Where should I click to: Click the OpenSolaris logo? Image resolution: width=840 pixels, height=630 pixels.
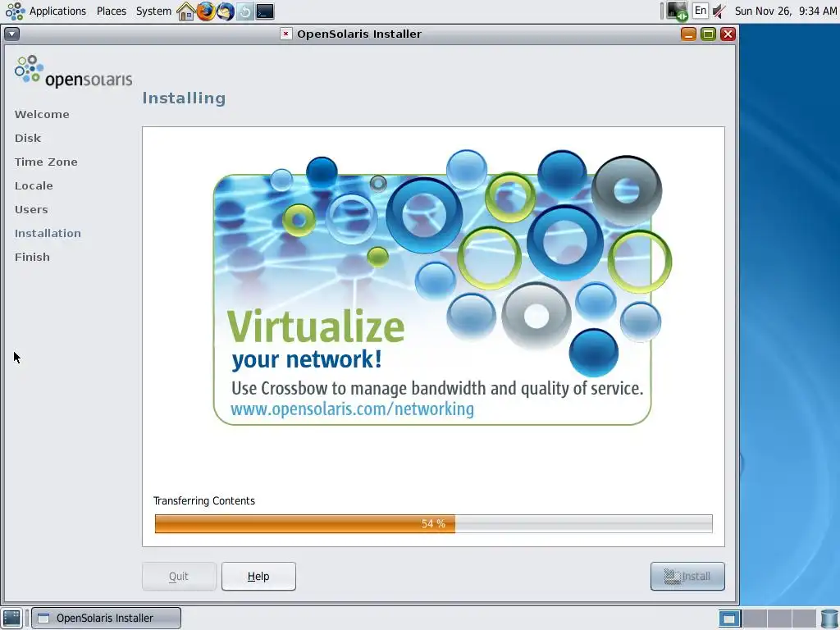pos(73,71)
